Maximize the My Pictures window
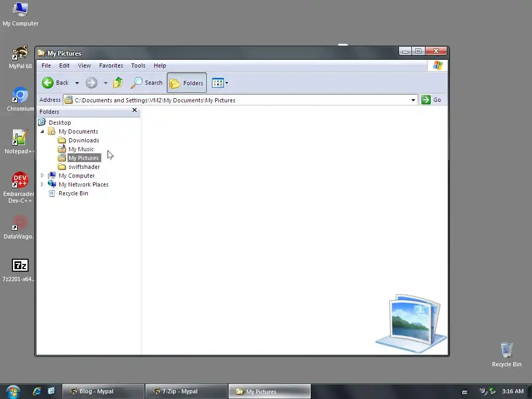The width and height of the screenshot is (532, 399). [418, 51]
